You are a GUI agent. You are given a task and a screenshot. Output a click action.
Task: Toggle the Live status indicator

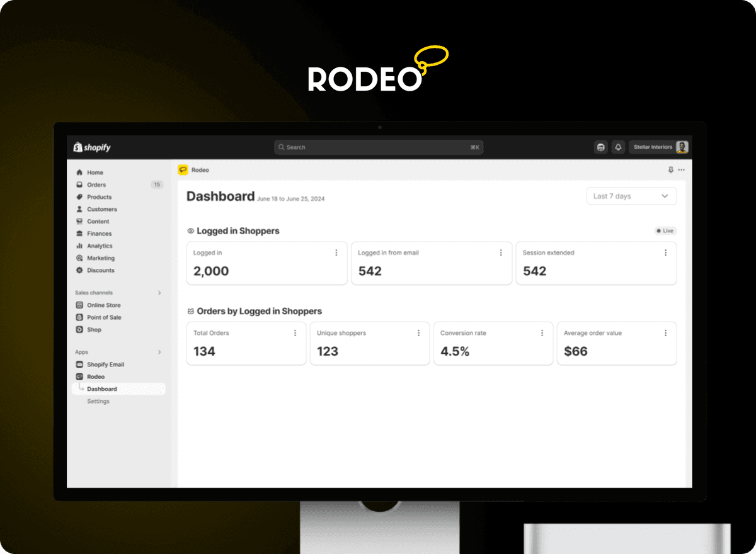point(665,230)
